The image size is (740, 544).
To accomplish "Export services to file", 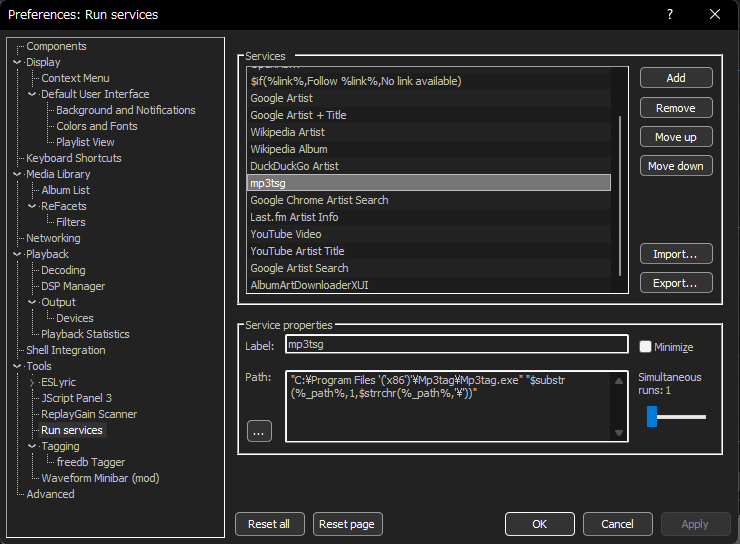I will (x=676, y=283).
